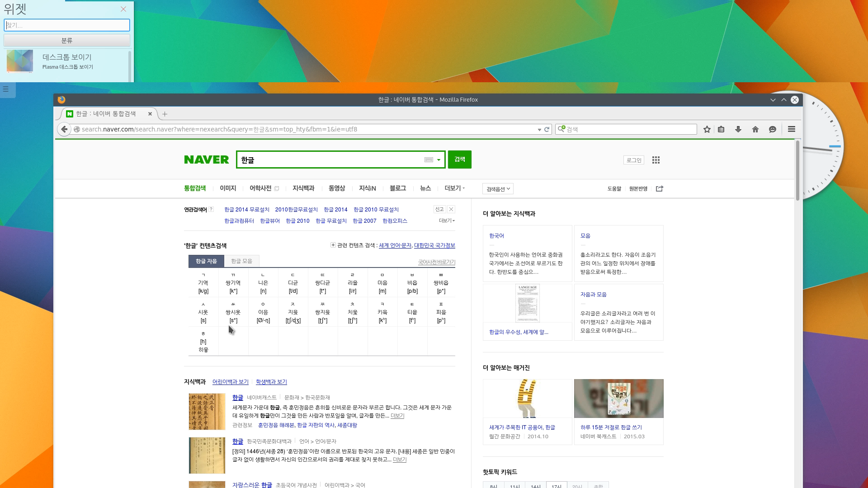Open the 한국어 encyclopedia card link
Screen dimensions: 868x488
(x=496, y=236)
